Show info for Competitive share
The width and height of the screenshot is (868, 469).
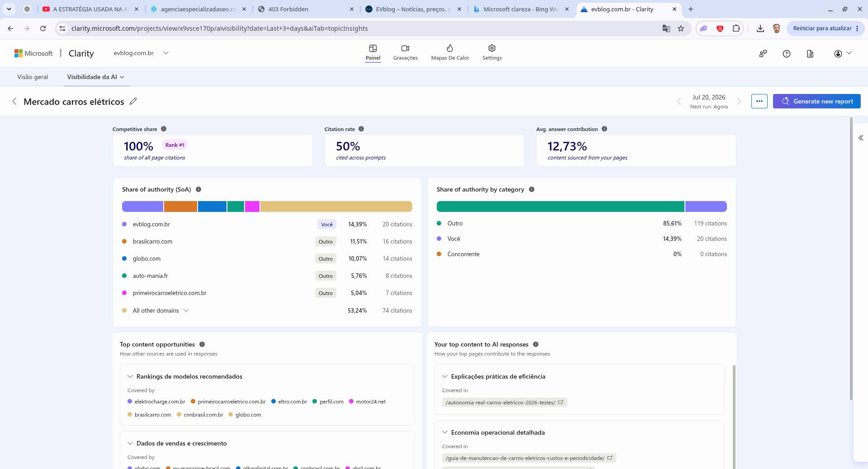(x=164, y=129)
